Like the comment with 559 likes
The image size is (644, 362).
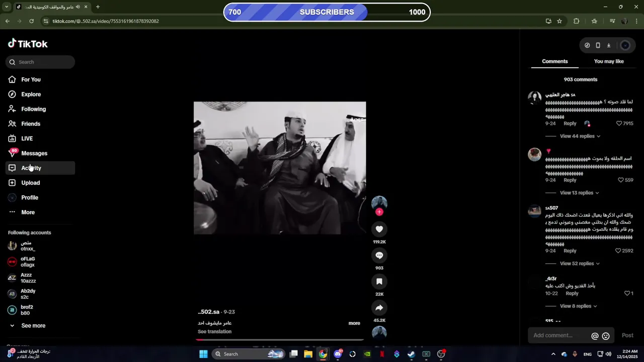coord(621,180)
